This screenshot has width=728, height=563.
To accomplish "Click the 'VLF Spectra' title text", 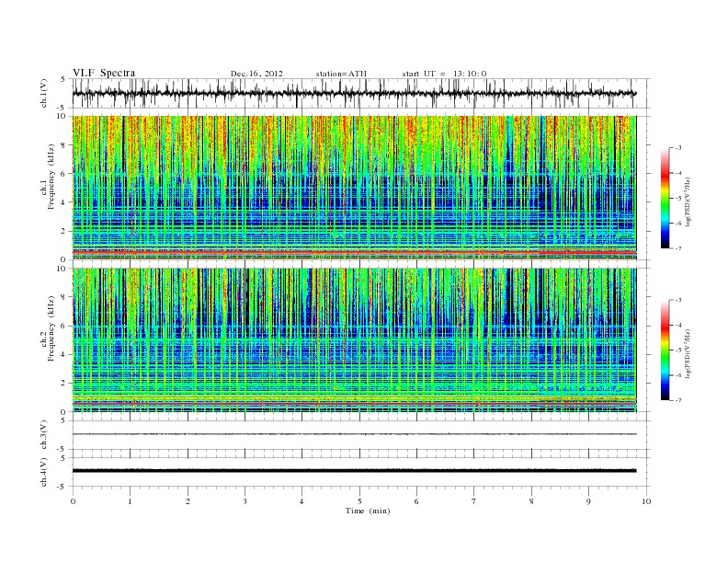I will click(104, 73).
